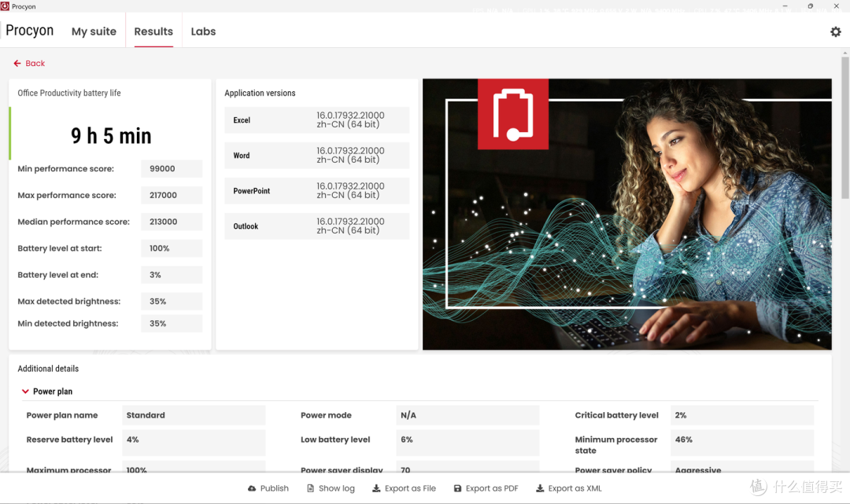The image size is (850, 504).
Task: Click the Word version row
Action: coord(317,156)
